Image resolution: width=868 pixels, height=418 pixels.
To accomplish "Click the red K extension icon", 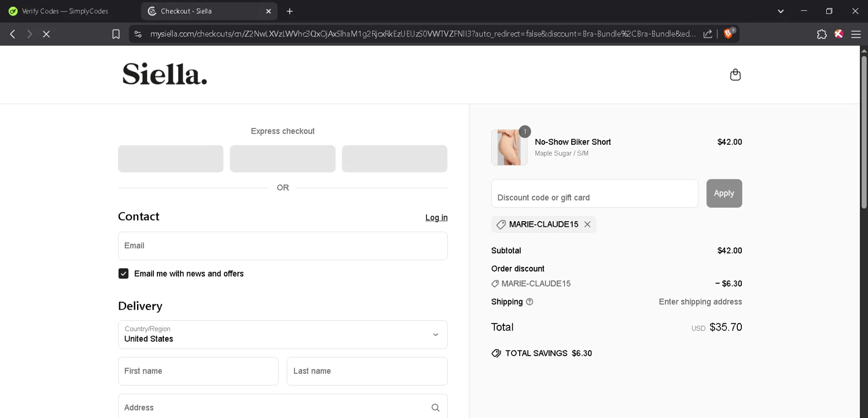I will point(838,34).
